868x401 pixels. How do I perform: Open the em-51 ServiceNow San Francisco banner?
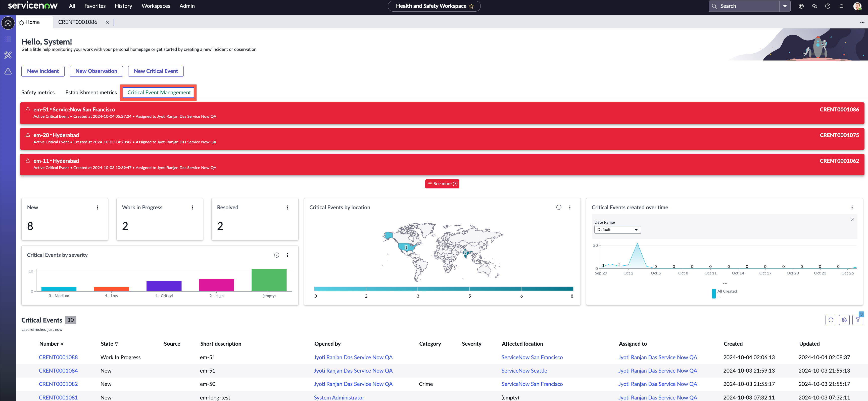tap(442, 113)
